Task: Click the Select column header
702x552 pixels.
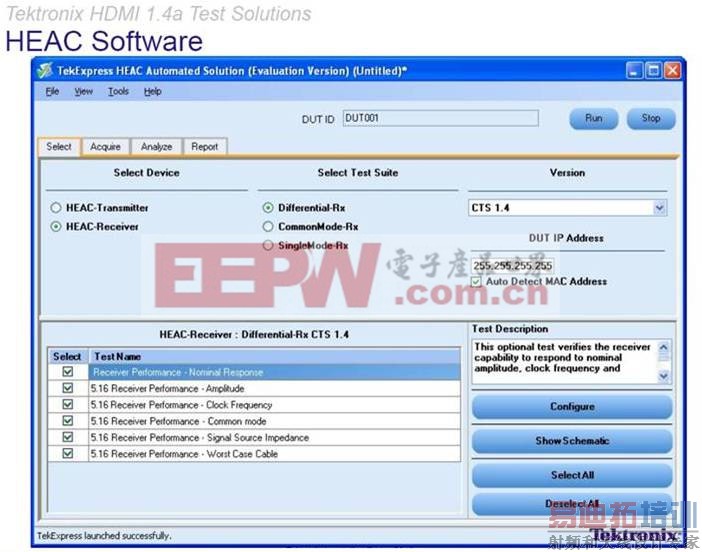Action: (68, 356)
